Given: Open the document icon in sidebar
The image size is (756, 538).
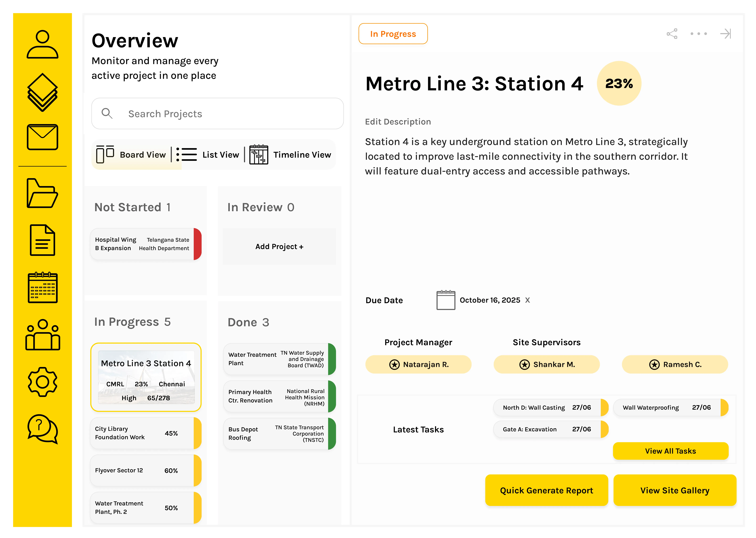Looking at the screenshot, I should click(x=42, y=240).
